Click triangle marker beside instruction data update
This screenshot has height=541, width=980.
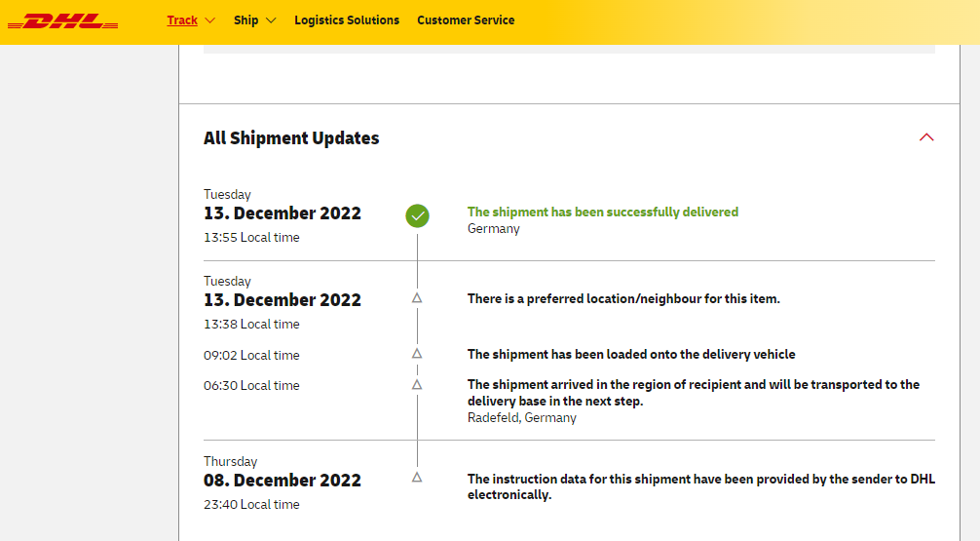click(417, 478)
